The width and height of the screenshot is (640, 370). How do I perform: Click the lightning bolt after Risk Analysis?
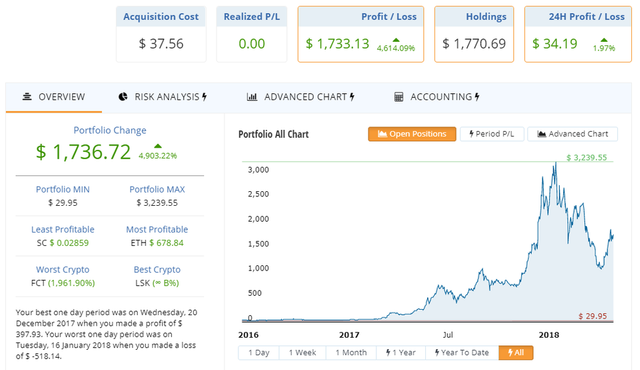[x=204, y=97]
